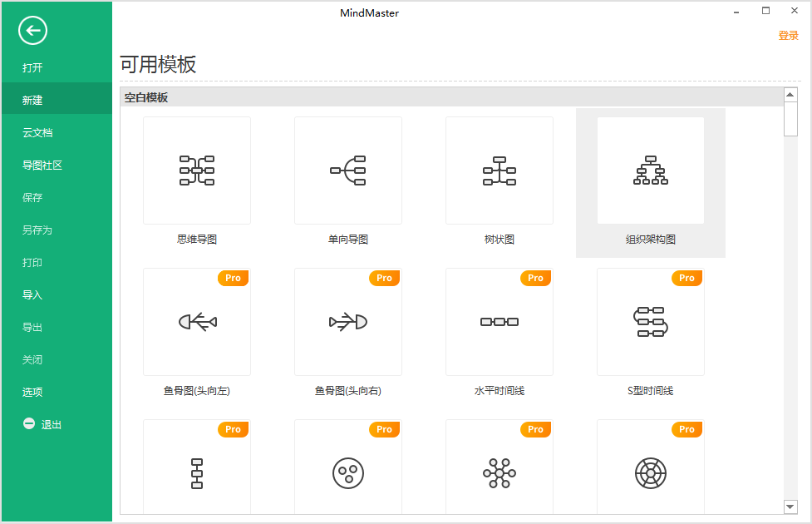The width and height of the screenshot is (812, 524).
Task: Click the scrollbar down arrow
Action: coord(790,507)
